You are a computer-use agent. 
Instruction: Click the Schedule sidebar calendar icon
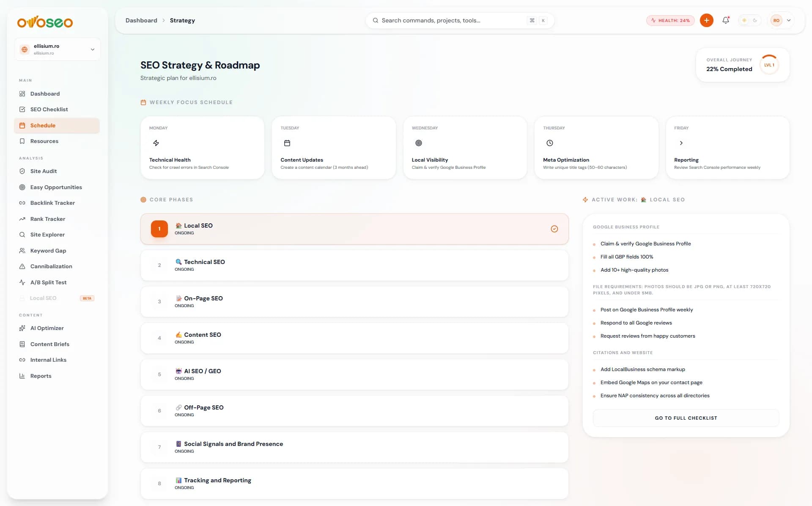22,125
